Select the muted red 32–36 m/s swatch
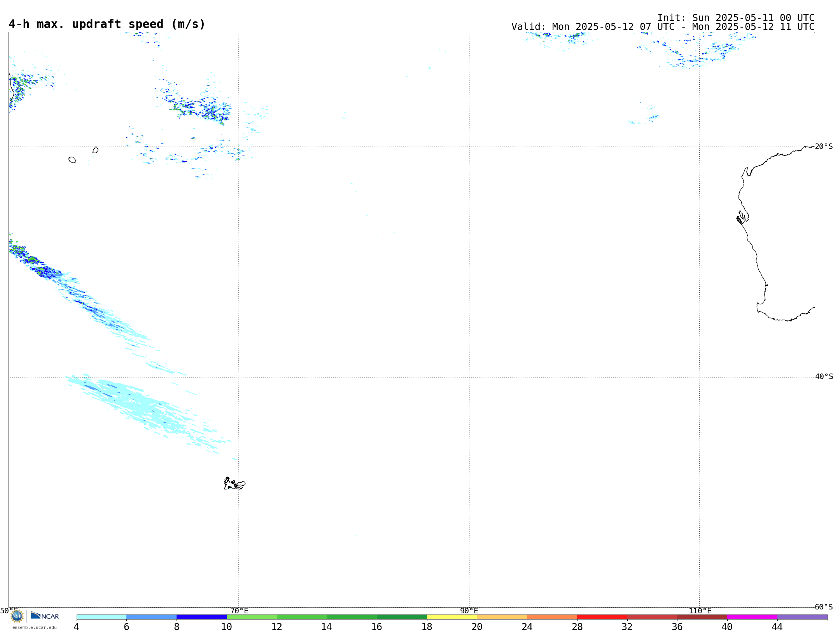Screen dimensions: 840x632 point(652,617)
